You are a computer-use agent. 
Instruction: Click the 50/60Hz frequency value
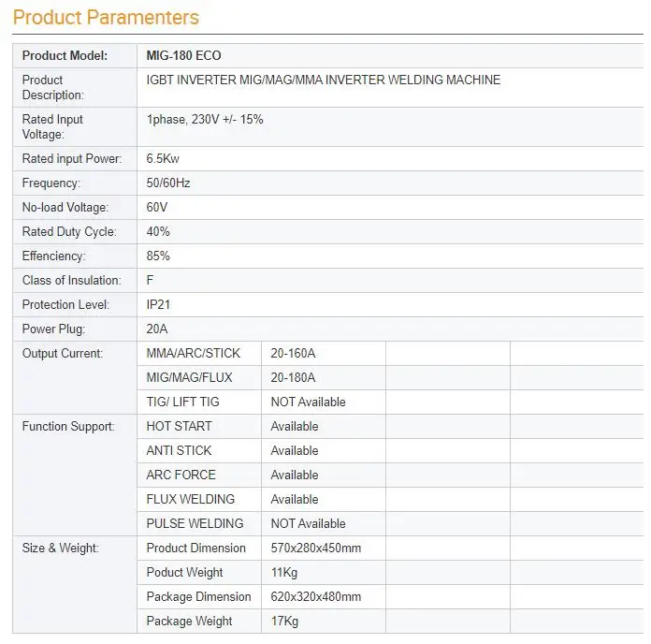(168, 183)
